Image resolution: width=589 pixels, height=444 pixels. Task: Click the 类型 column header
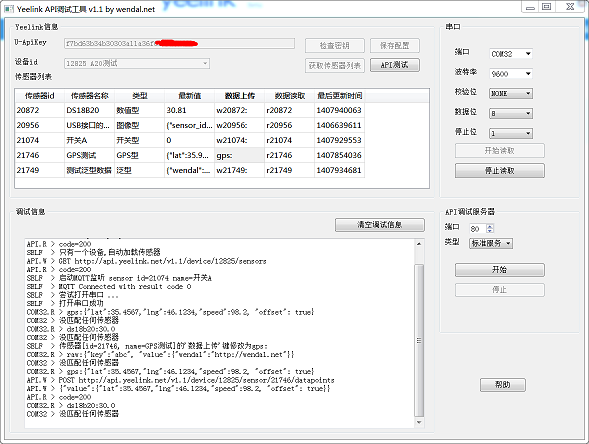pyautogui.click(x=139, y=96)
